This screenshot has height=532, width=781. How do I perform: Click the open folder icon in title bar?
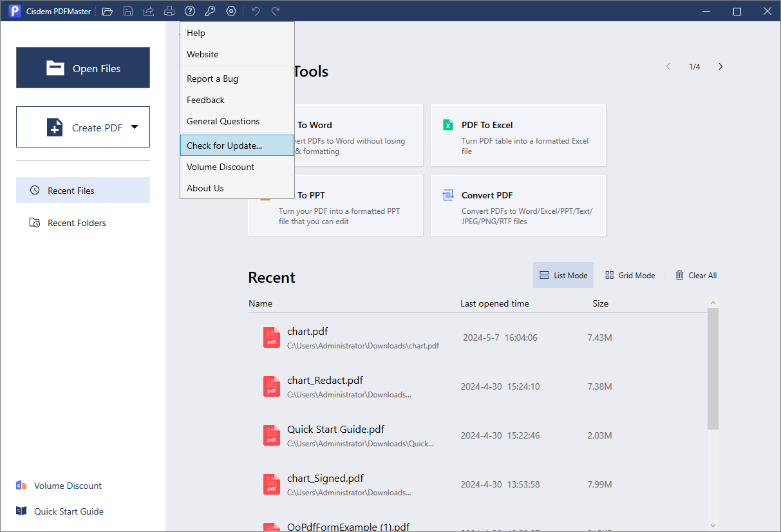pyautogui.click(x=108, y=11)
